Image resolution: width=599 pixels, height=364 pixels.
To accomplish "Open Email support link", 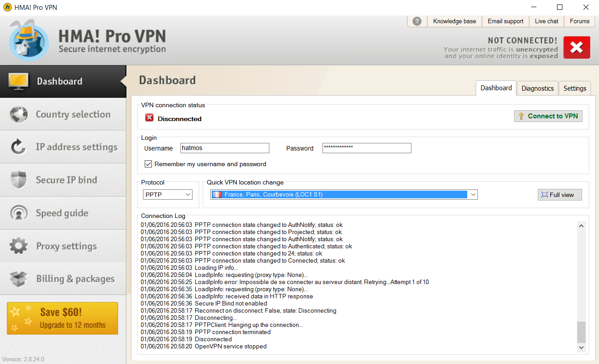I will [x=505, y=21].
